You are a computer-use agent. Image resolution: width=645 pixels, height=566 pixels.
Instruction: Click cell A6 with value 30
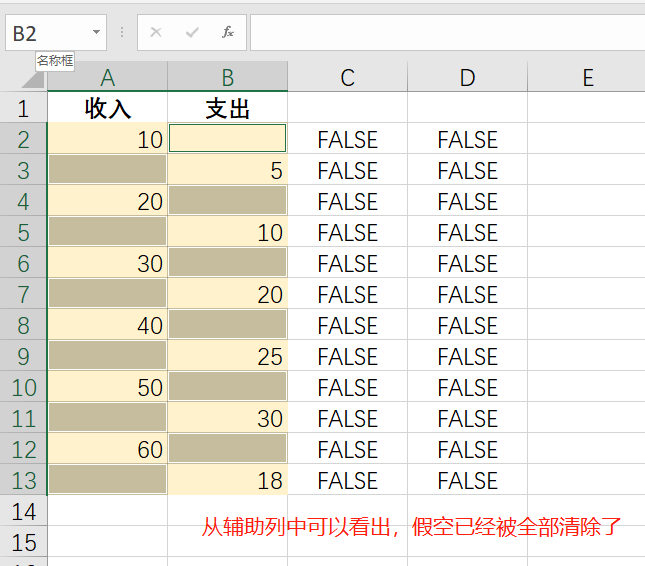click(107, 263)
